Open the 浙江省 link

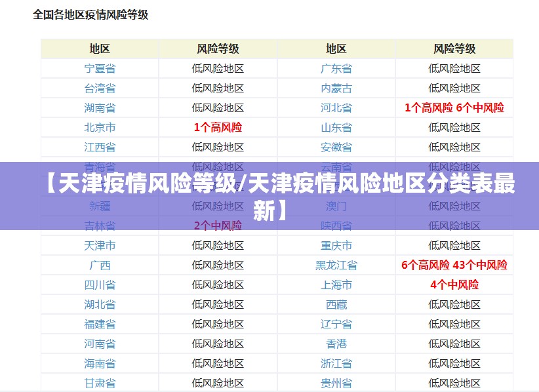pos(336,363)
